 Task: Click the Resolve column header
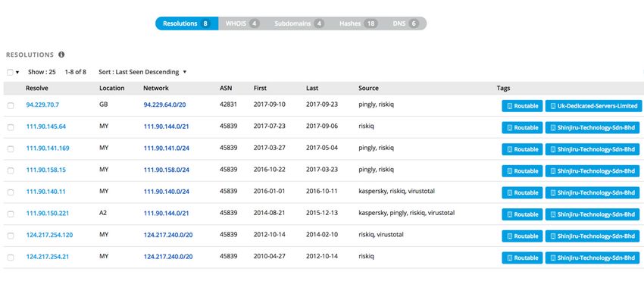click(37, 88)
